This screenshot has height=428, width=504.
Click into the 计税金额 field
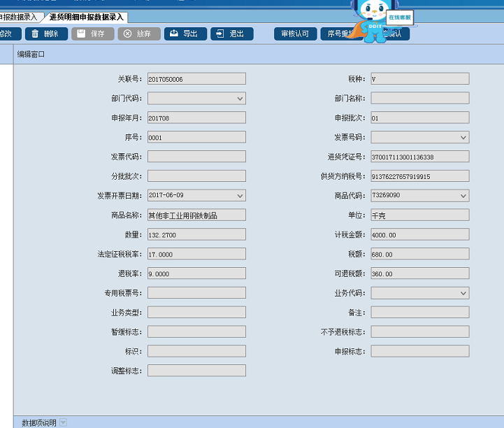[419, 234]
